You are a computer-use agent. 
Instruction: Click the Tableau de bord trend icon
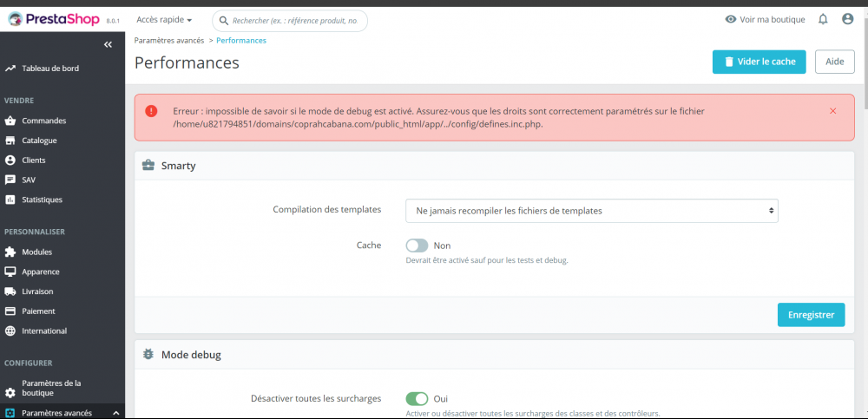pyautogui.click(x=10, y=69)
